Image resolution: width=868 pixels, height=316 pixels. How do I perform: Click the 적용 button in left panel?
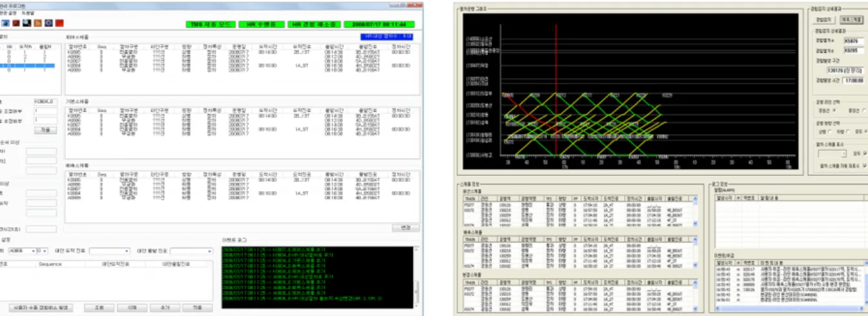45,130
